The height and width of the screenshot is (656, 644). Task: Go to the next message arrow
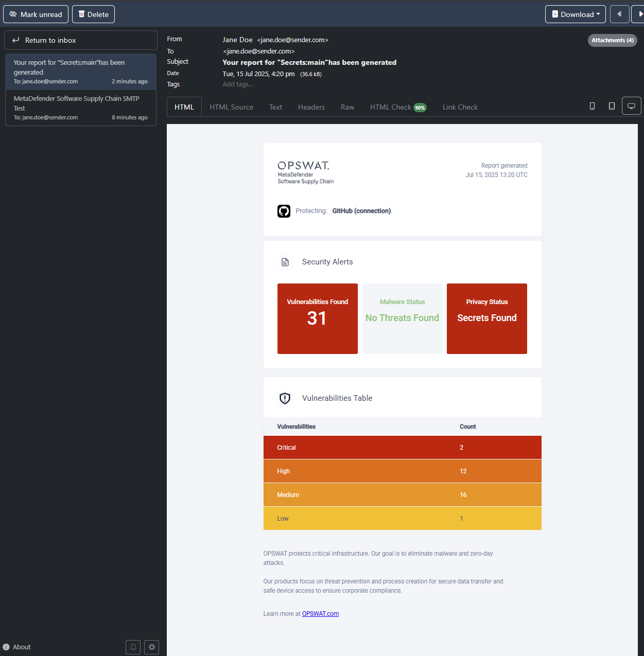(x=638, y=14)
